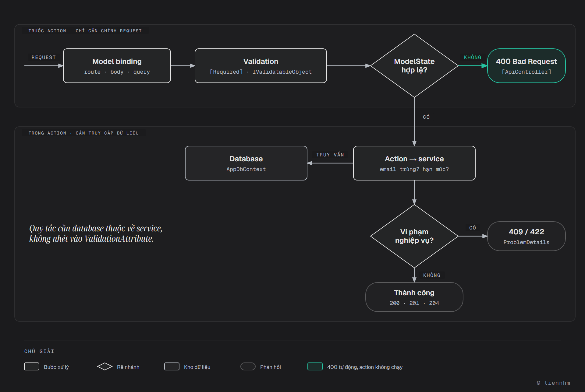
Task: Click the 'Kho dữ liệu' legend label text
Action: [197, 367]
